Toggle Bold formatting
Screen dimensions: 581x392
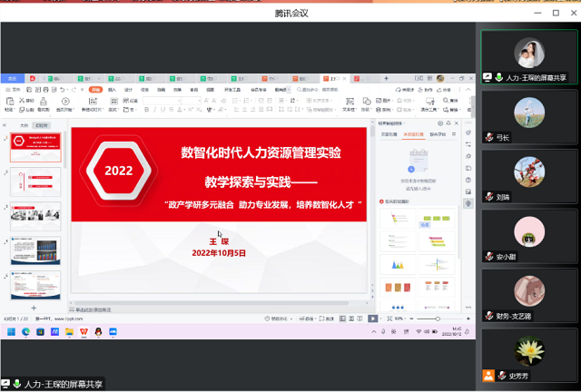point(147,110)
